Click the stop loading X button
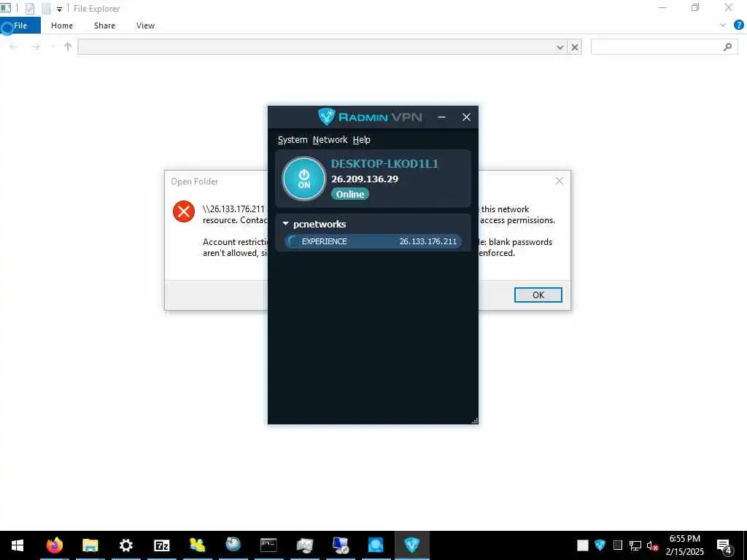747x560 pixels. tap(575, 47)
